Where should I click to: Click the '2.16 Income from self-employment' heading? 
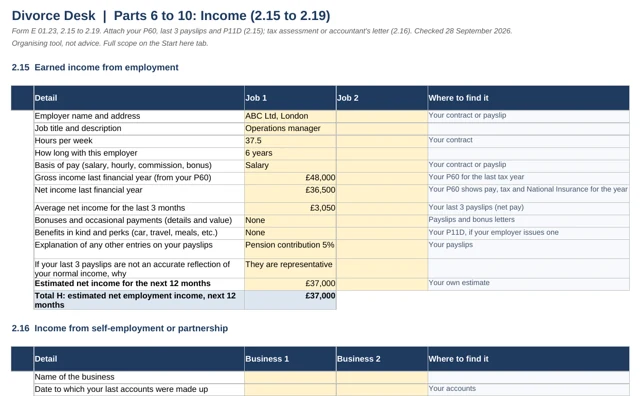point(120,328)
